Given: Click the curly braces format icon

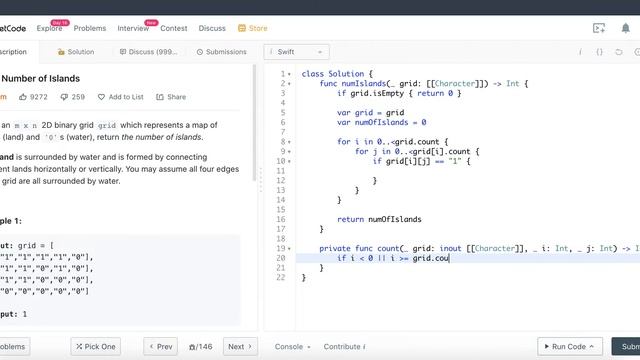Looking at the screenshot, I should pyautogui.click(x=599, y=52).
